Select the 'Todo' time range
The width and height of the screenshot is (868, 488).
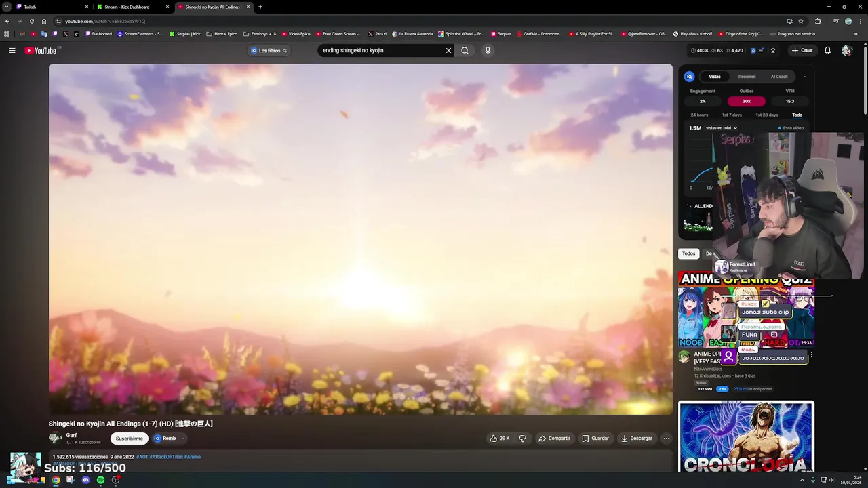tap(797, 115)
